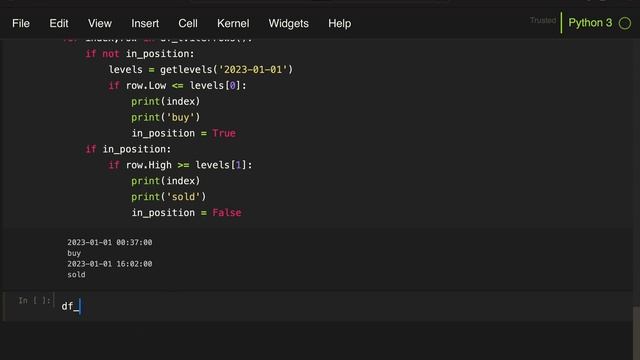Viewport: 640px width, 360px height.
Task: Click the 'if not in_position:' line
Action: click(x=140, y=54)
